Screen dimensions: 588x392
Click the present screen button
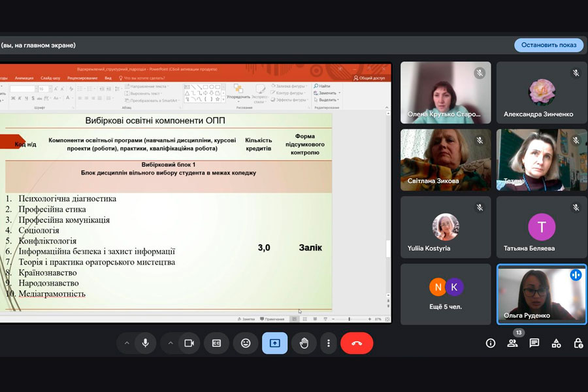274,343
